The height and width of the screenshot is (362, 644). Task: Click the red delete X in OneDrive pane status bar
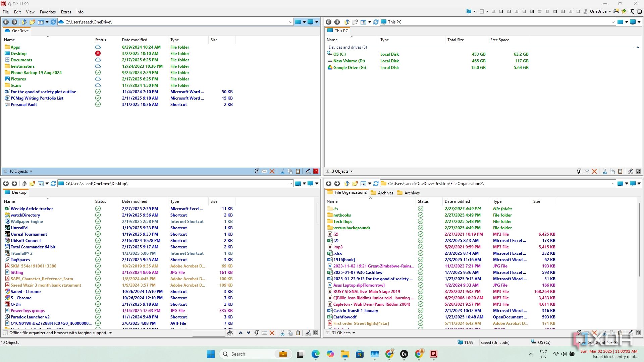tap(272, 171)
